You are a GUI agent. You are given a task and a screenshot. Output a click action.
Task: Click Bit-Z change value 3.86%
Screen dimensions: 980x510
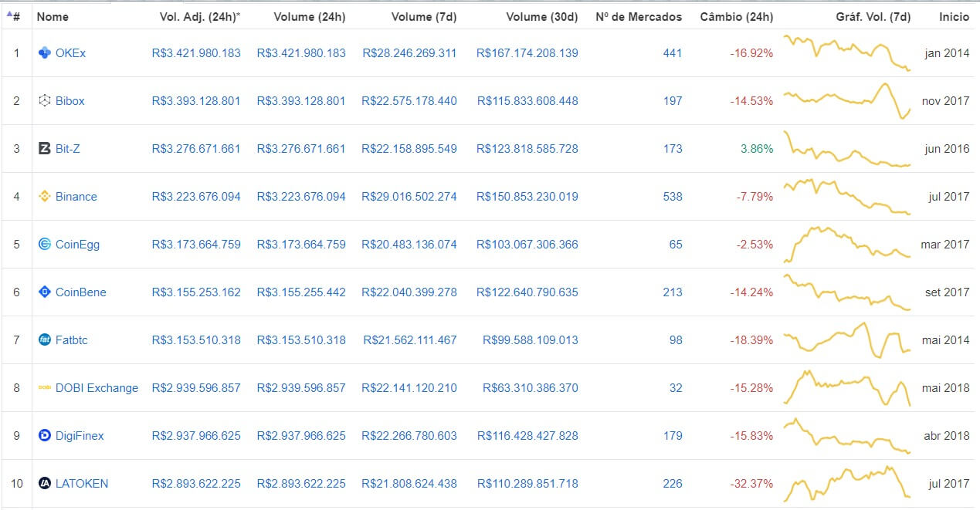pos(757,148)
